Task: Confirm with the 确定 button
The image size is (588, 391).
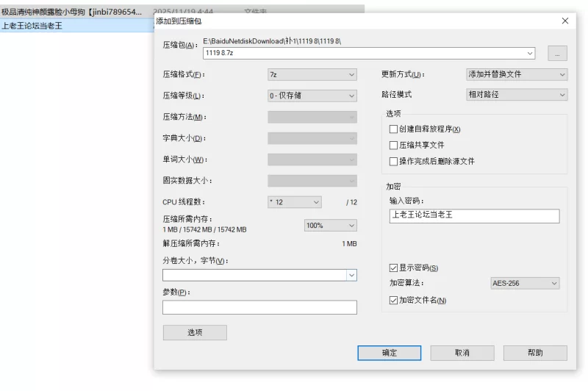Action: tap(390, 353)
